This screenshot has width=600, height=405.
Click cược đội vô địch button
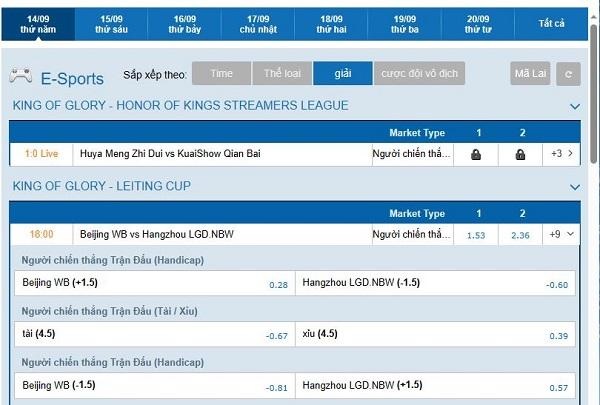click(420, 73)
